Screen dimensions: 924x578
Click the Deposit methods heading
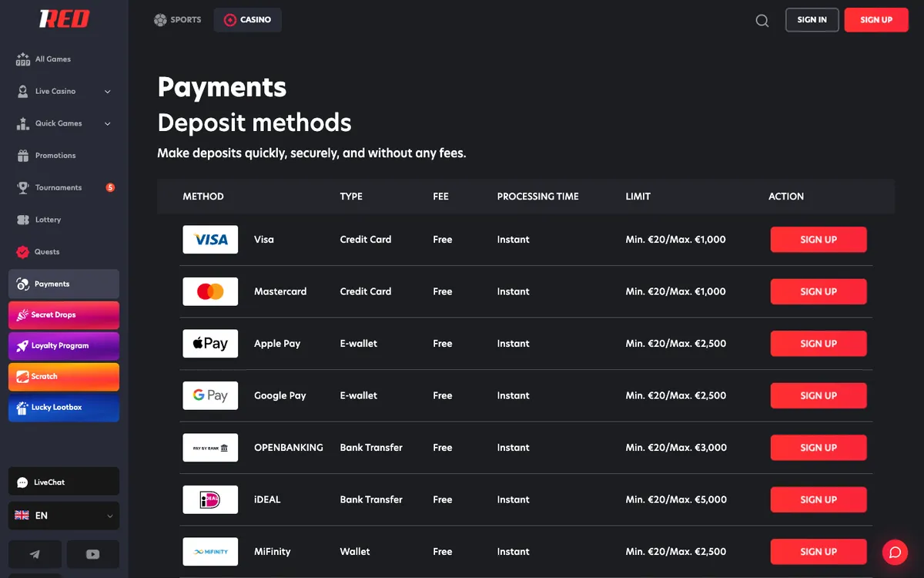point(254,123)
